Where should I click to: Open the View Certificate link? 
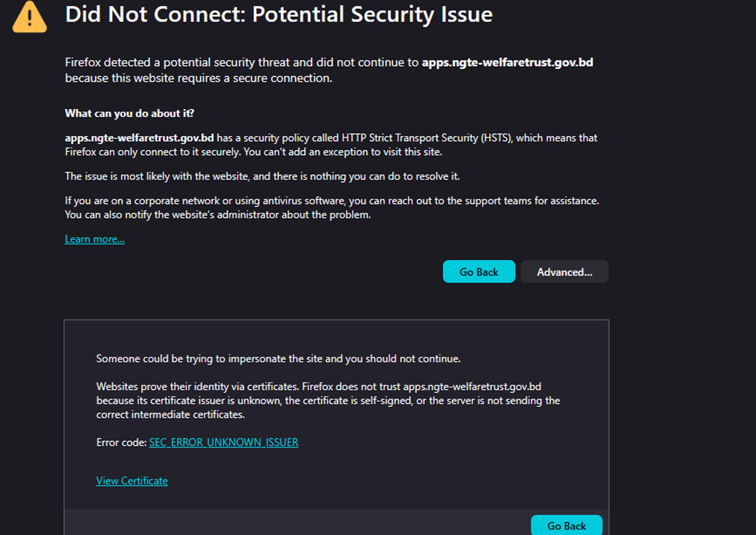point(132,481)
